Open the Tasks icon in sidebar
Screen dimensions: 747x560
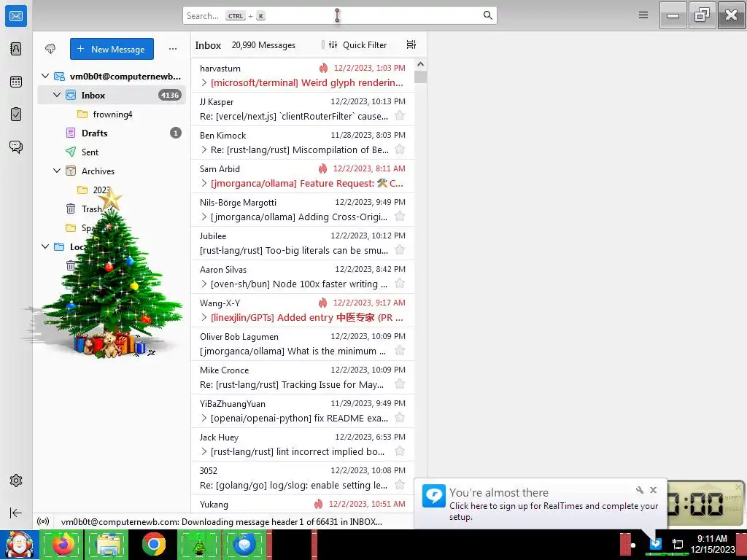16,114
